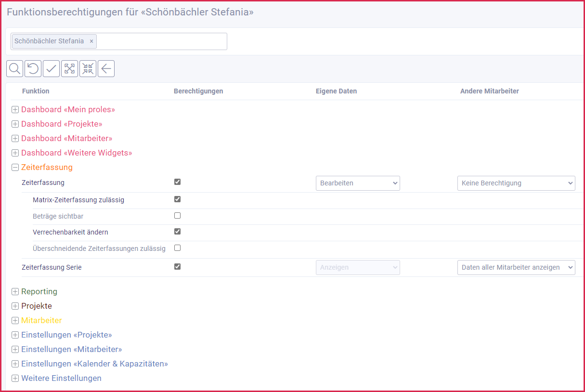Expand Dashboard «Mein proles» plus icon

[x=15, y=110]
